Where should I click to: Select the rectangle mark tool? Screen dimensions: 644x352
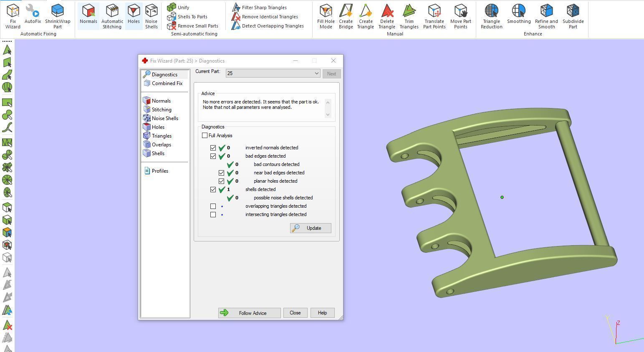tap(7, 103)
